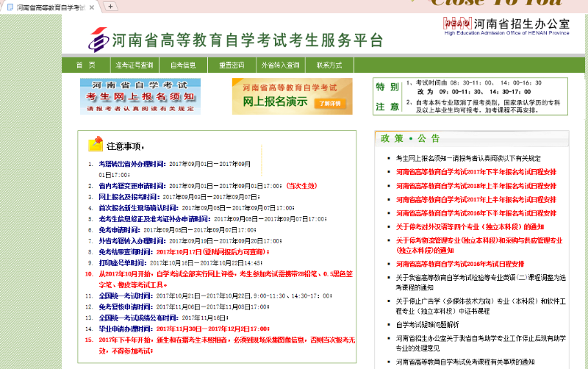Select the 河南省高等教育自学考试 browser tab
This screenshot has width=588, height=369.
coord(50,7)
